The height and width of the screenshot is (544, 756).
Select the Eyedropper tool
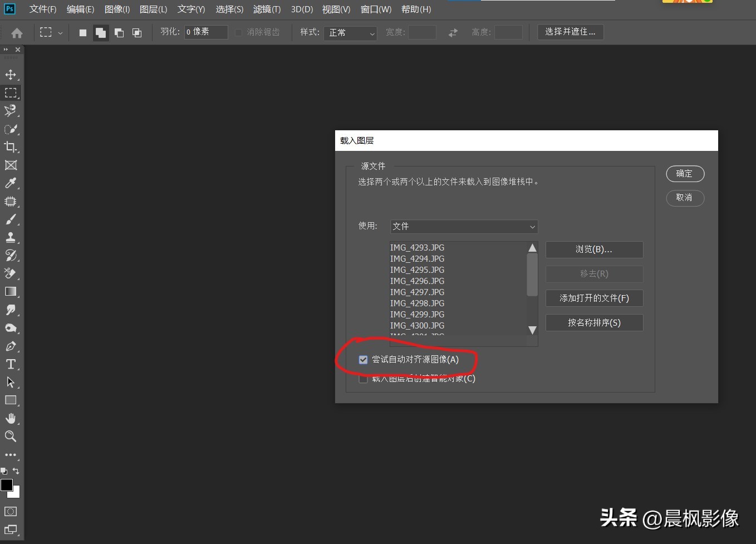pyautogui.click(x=11, y=183)
